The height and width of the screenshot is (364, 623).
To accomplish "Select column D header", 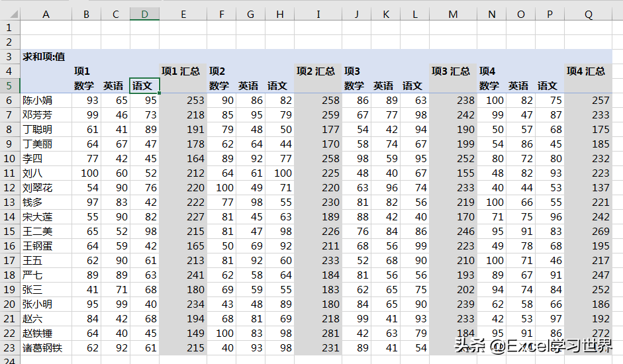I will (x=144, y=15).
